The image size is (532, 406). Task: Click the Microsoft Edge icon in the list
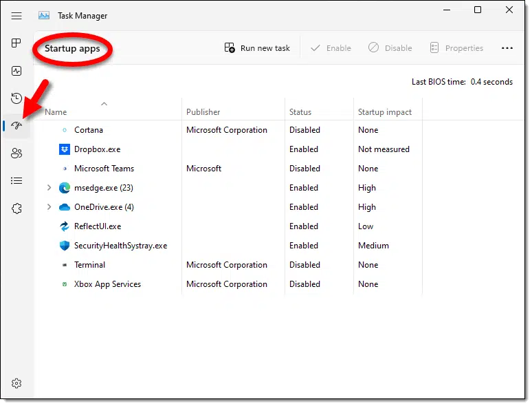point(65,188)
